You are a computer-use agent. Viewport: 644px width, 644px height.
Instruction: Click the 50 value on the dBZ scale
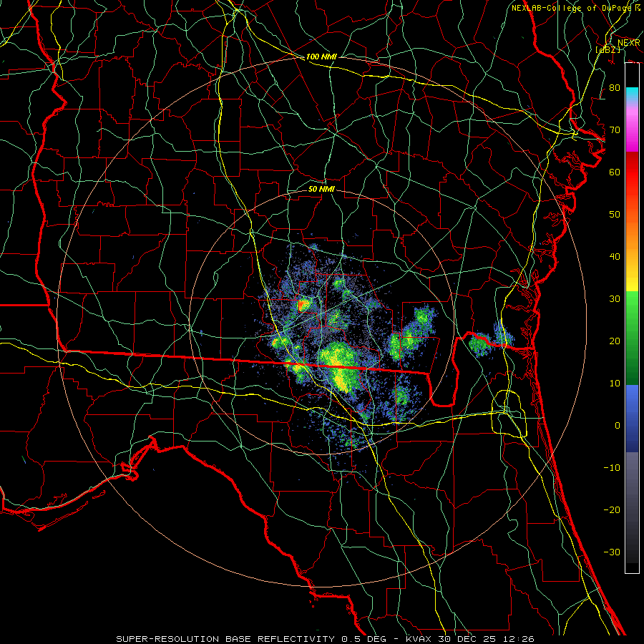pos(615,215)
